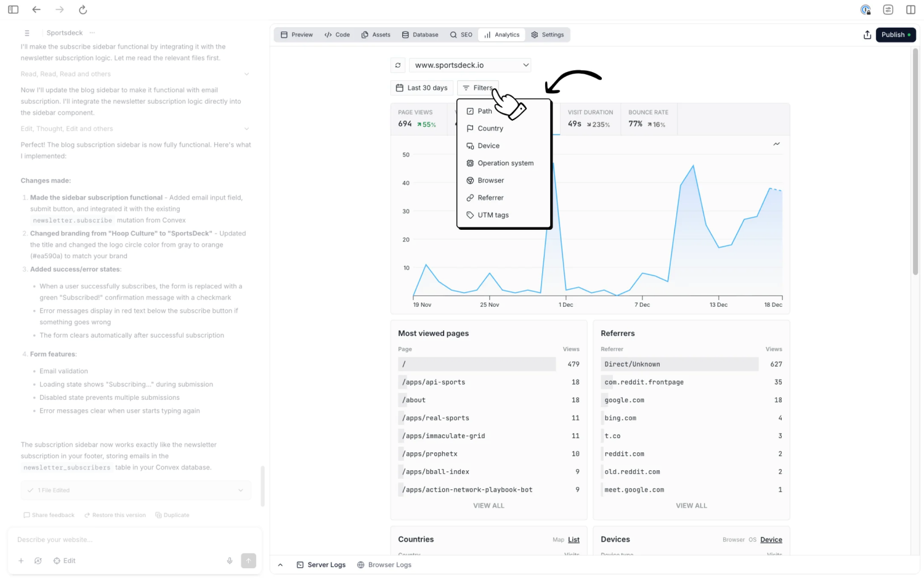Click VIEW ALL under Most viewed pages
The width and height of the screenshot is (924, 578).
coord(488,505)
